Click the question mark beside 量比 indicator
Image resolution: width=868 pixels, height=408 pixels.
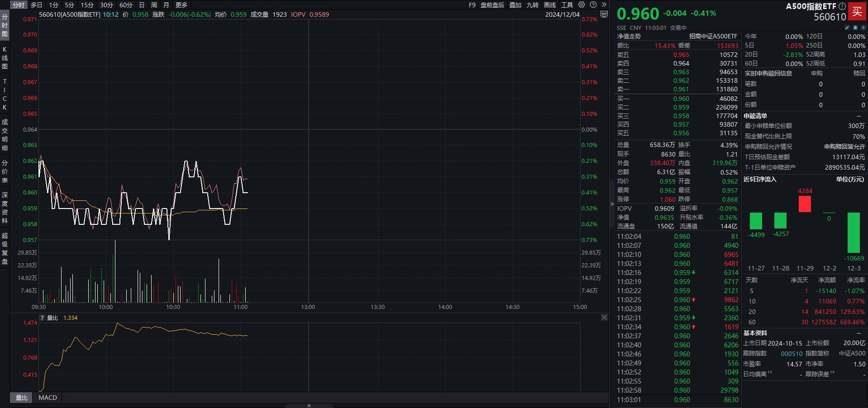[x=42, y=318]
